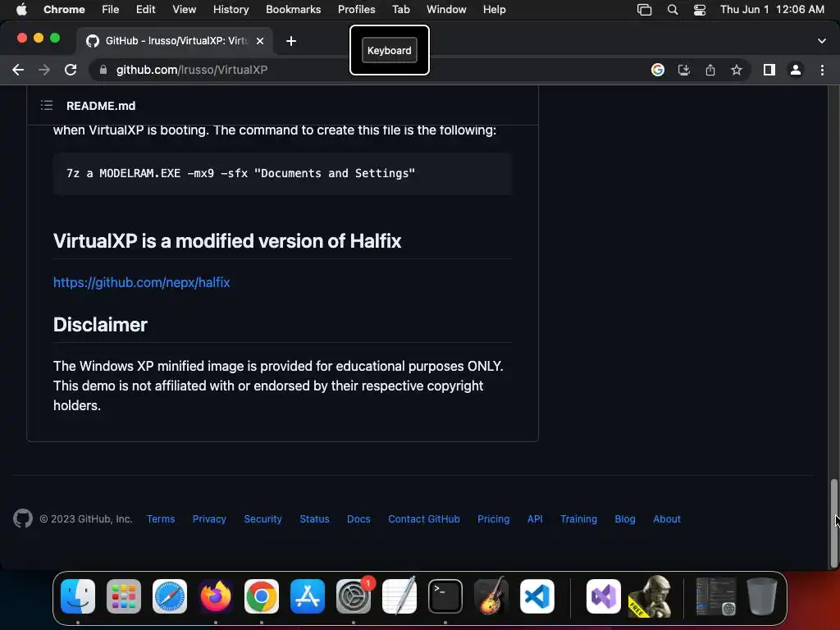This screenshot has height=630, width=840.
Task: Click the browser forward arrow
Action: pyautogui.click(x=44, y=70)
